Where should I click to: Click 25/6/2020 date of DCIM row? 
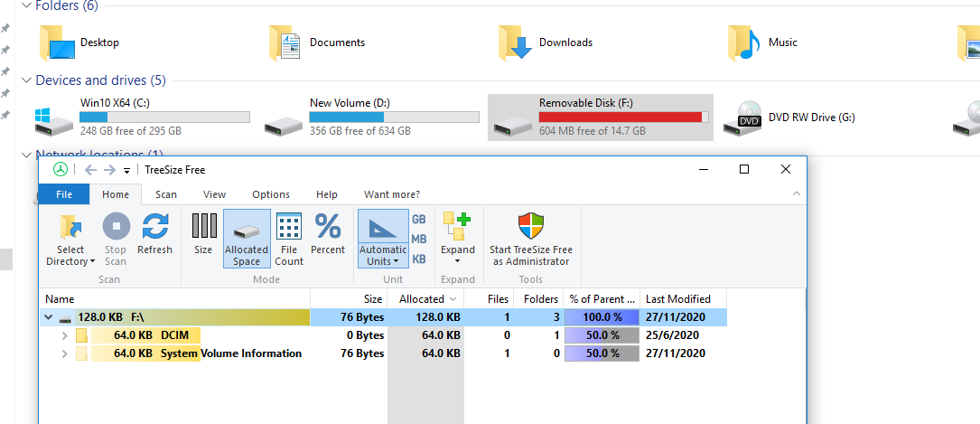672,335
